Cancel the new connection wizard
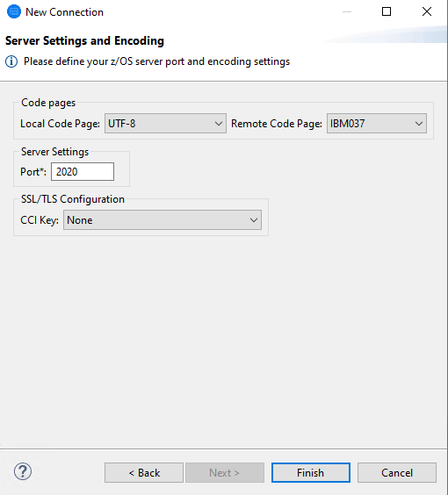 (397, 472)
